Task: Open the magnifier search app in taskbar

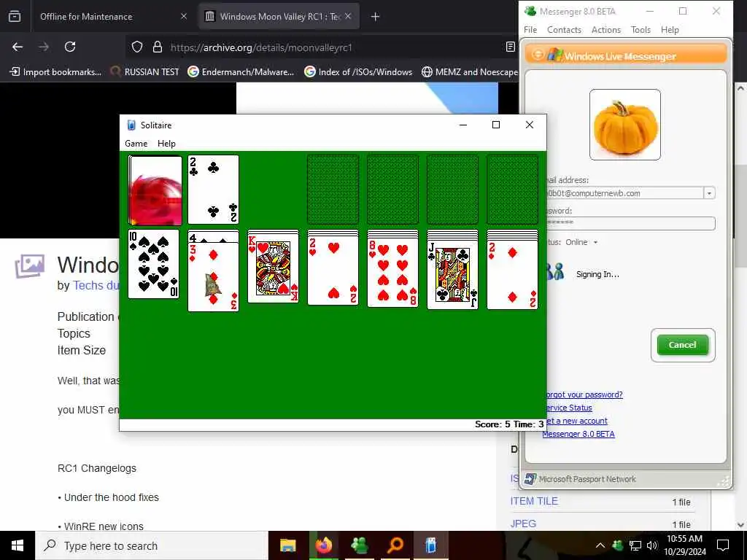Action: pos(395,545)
